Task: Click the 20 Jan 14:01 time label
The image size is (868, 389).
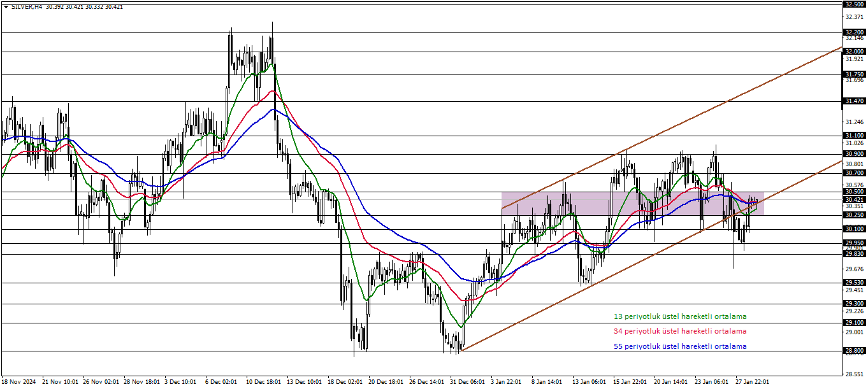Action: 672,382
